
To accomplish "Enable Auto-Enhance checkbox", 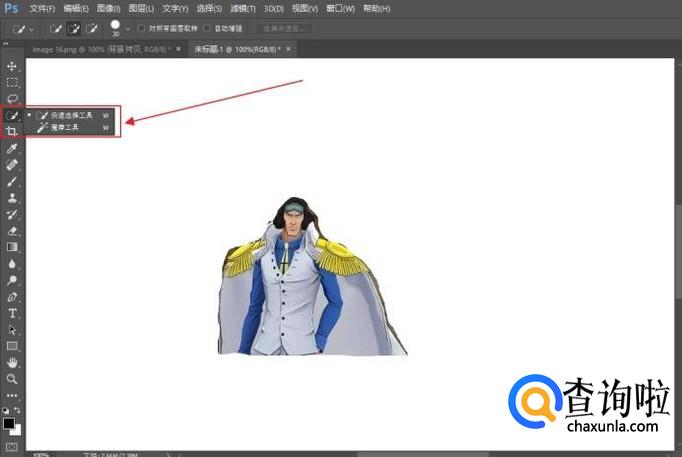I will pyautogui.click(x=207, y=28).
